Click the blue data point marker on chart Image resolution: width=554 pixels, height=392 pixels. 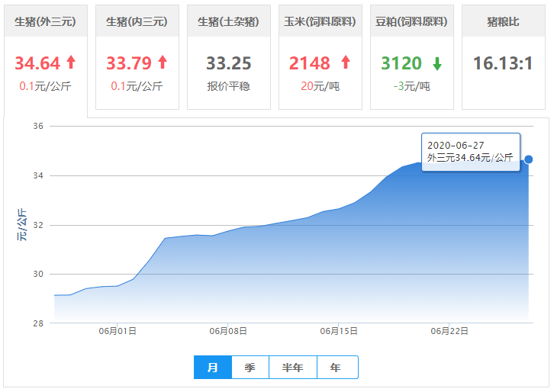pyautogui.click(x=528, y=159)
